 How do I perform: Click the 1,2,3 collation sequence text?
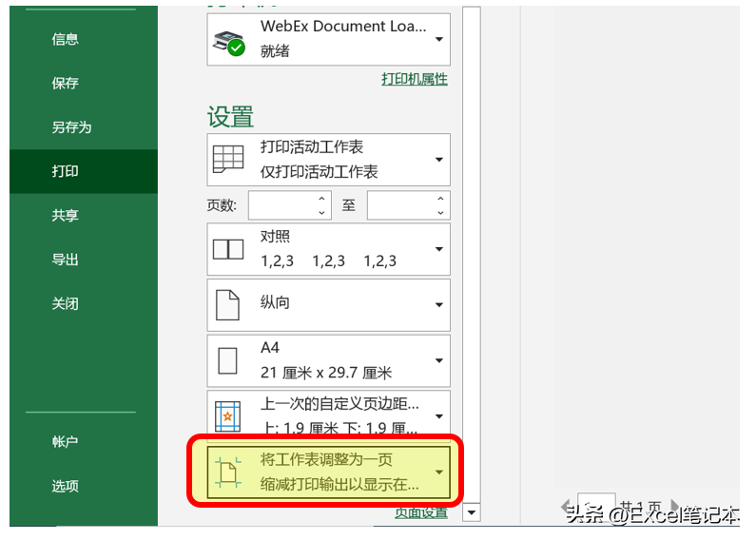click(328, 261)
